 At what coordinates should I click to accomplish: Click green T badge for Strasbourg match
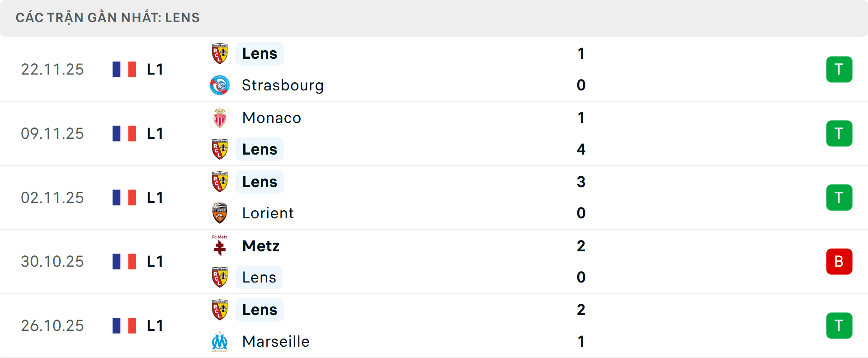pyautogui.click(x=839, y=69)
